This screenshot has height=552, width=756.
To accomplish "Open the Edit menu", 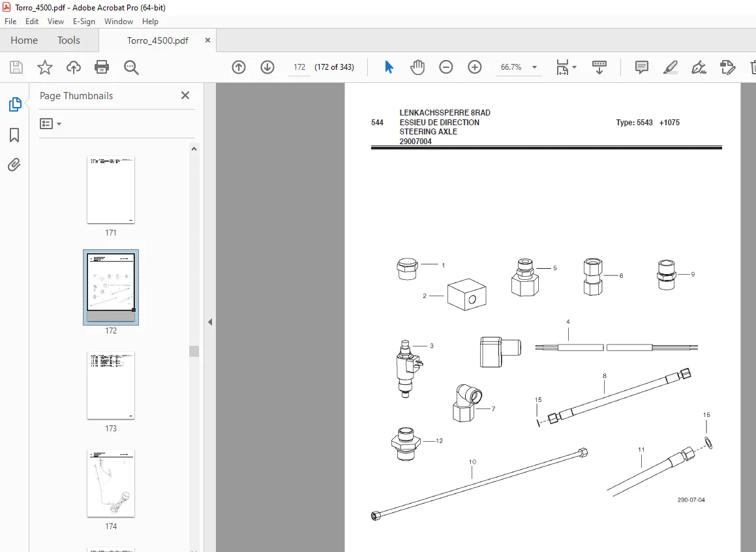I will [x=32, y=22].
